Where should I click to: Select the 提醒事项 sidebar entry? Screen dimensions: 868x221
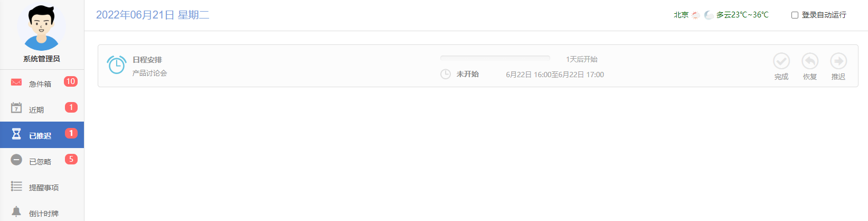[x=42, y=187]
